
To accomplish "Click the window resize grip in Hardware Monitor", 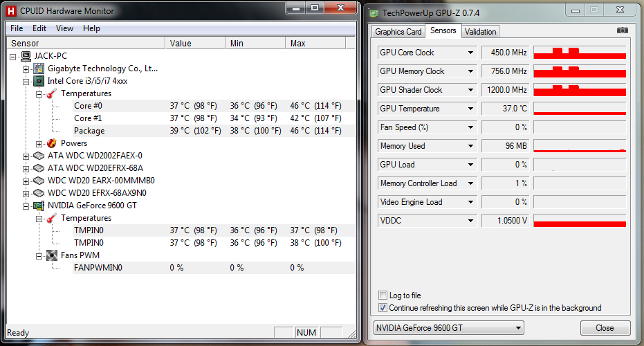I will pyautogui.click(x=351, y=334).
